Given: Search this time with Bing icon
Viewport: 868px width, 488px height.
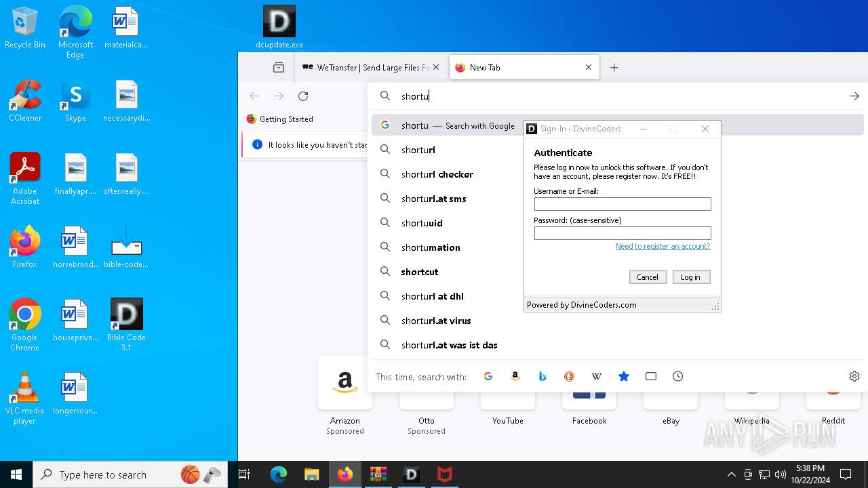Looking at the screenshot, I should pos(542,376).
